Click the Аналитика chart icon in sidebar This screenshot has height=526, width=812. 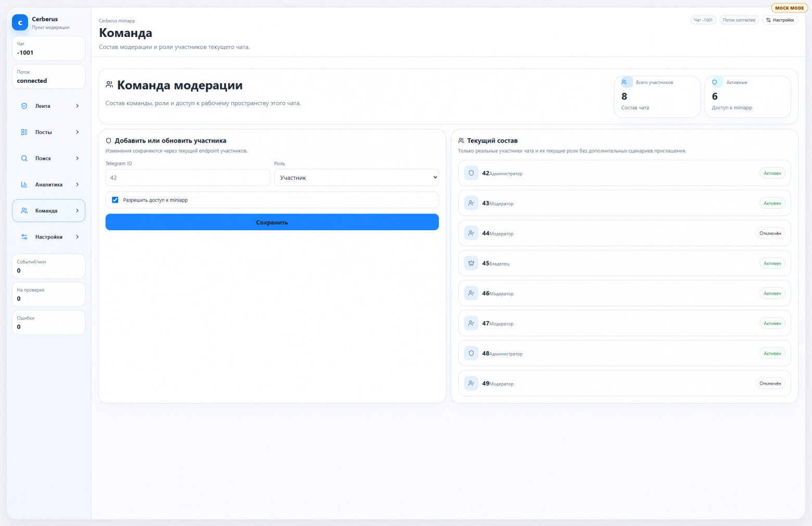(24, 184)
